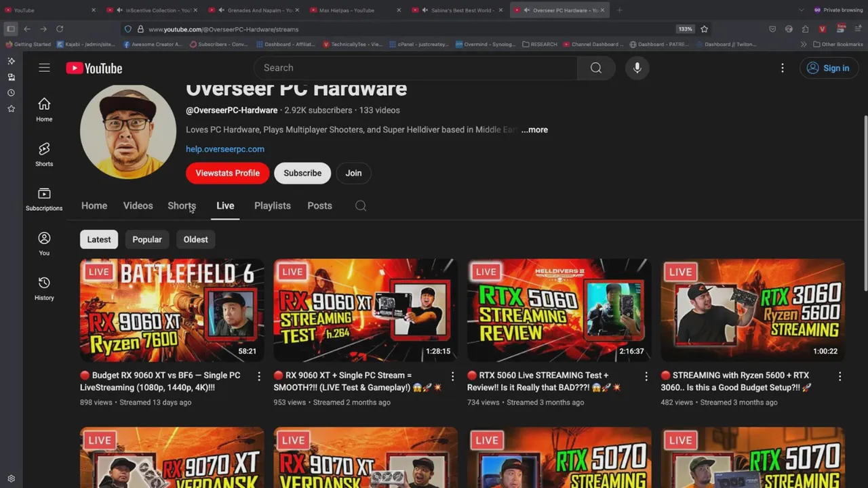
Task: Select the Oldest filter chip
Action: coord(195,239)
